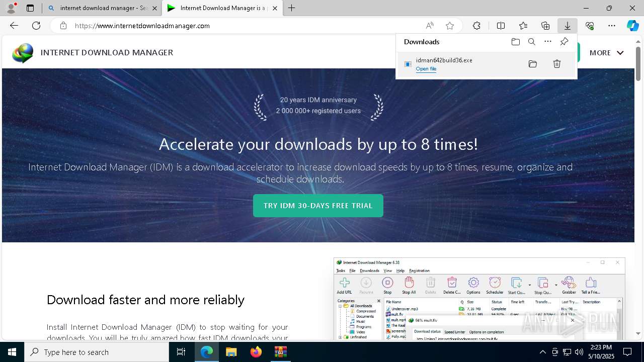Click the Downloads toolbar icon

(567, 26)
